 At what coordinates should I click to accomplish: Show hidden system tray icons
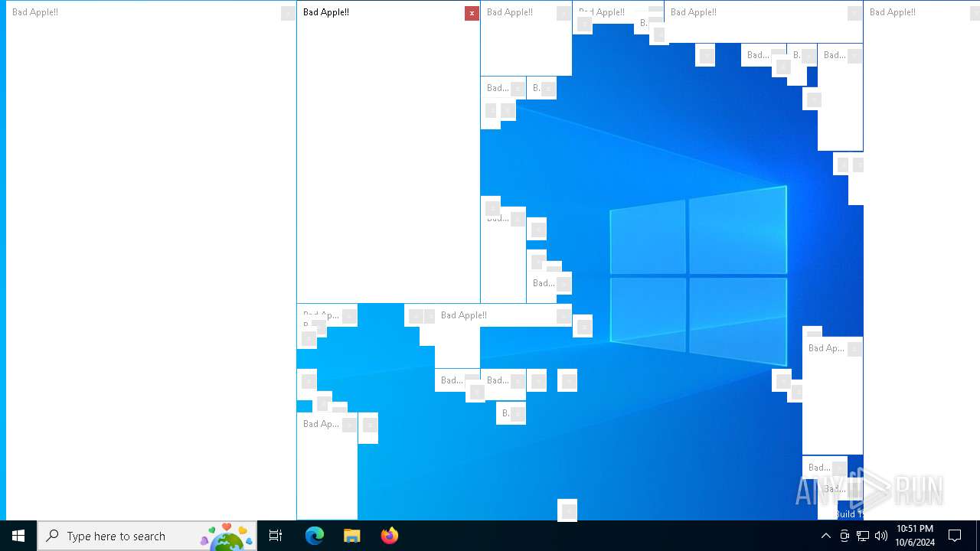point(825,536)
